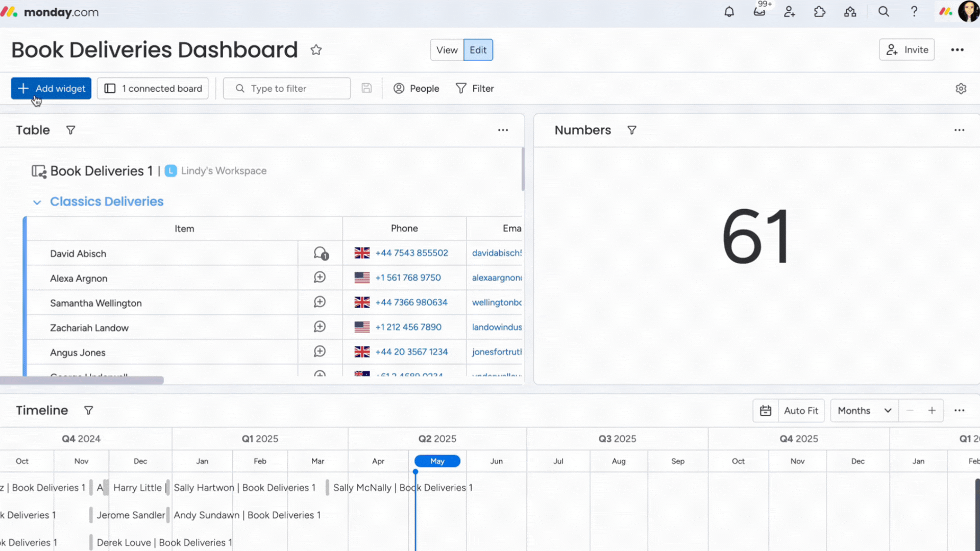This screenshot has width=980, height=551.
Task: Open the Sally Hartwon timeline item
Action: [x=244, y=488]
